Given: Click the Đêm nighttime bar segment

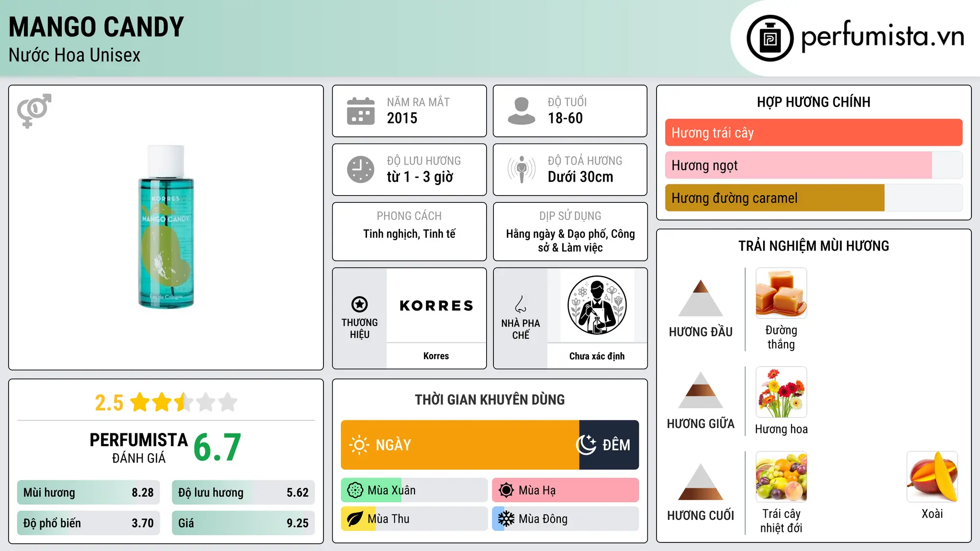Looking at the screenshot, I should click(x=609, y=445).
